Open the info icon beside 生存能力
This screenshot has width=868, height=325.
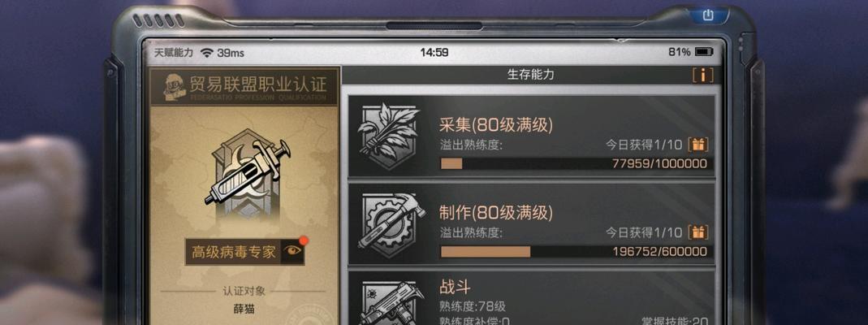point(703,76)
